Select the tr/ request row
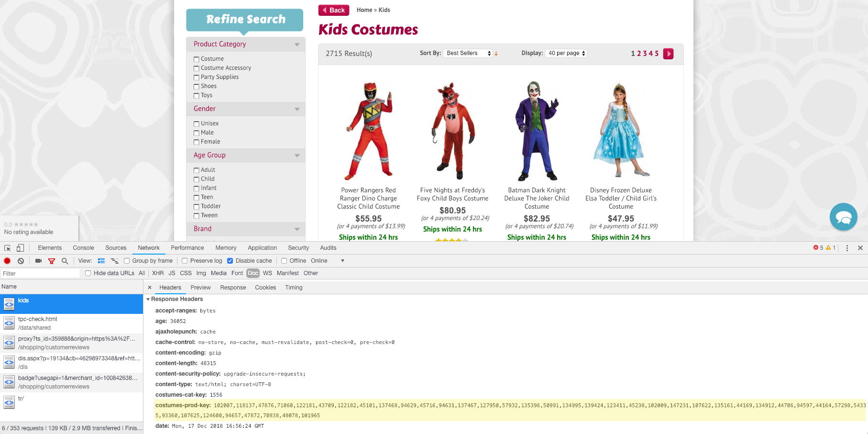The height and width of the screenshot is (434, 868). [x=72, y=402]
